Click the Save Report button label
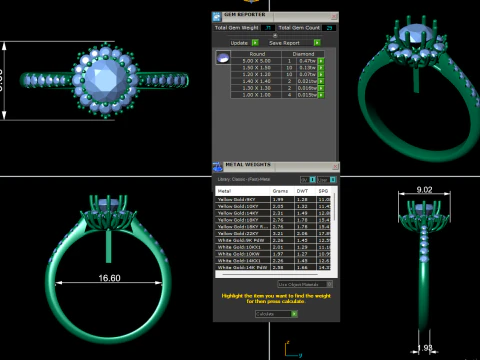480x360 pixels. tap(284, 43)
